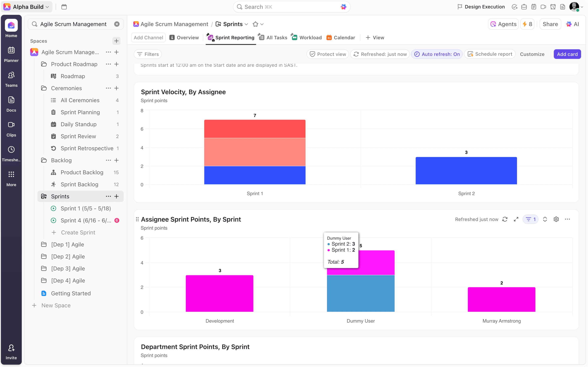
Task: Open card settings gear for Assignee Sprint Points
Action: tap(556, 219)
